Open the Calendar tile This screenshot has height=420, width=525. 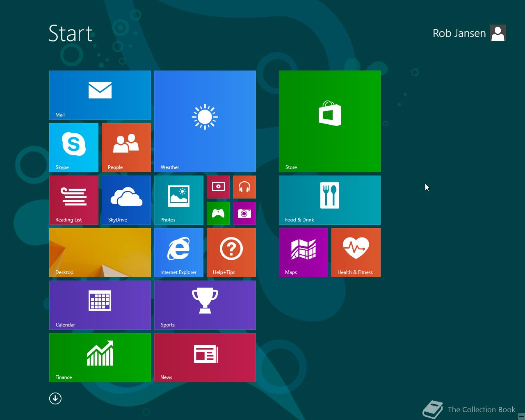coord(100,305)
